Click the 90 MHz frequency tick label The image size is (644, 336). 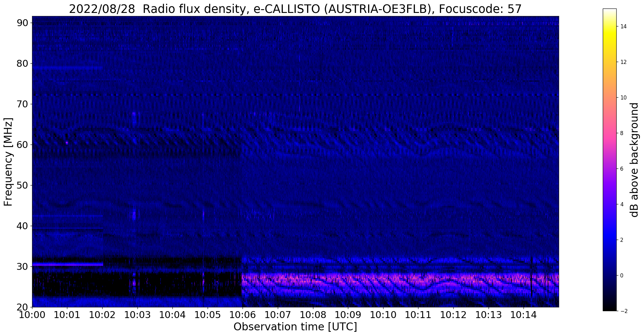(22, 23)
